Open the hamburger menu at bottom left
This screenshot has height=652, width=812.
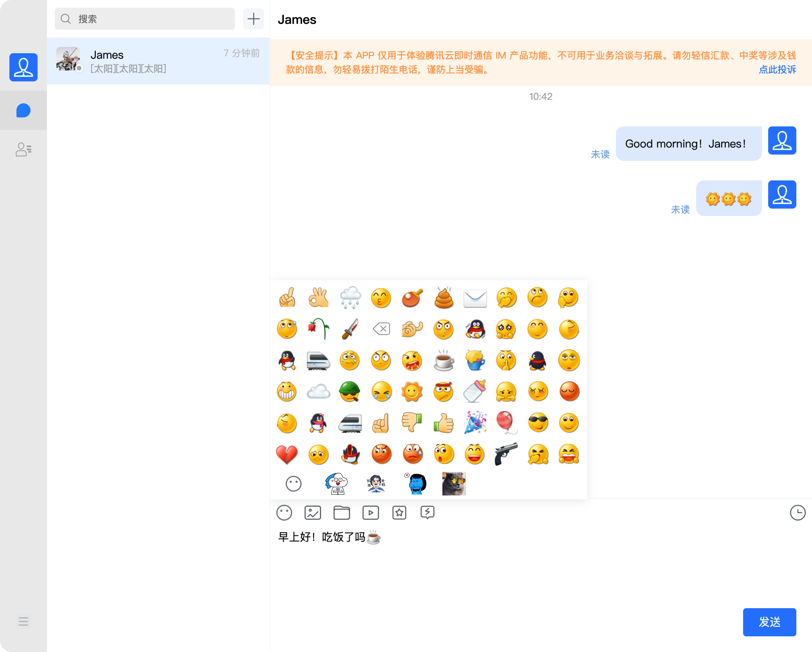tap(23, 621)
